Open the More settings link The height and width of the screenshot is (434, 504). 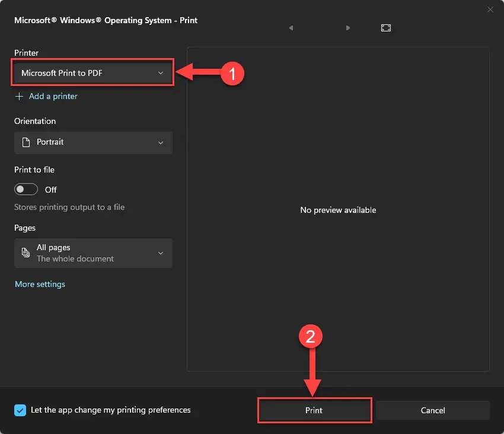click(40, 284)
